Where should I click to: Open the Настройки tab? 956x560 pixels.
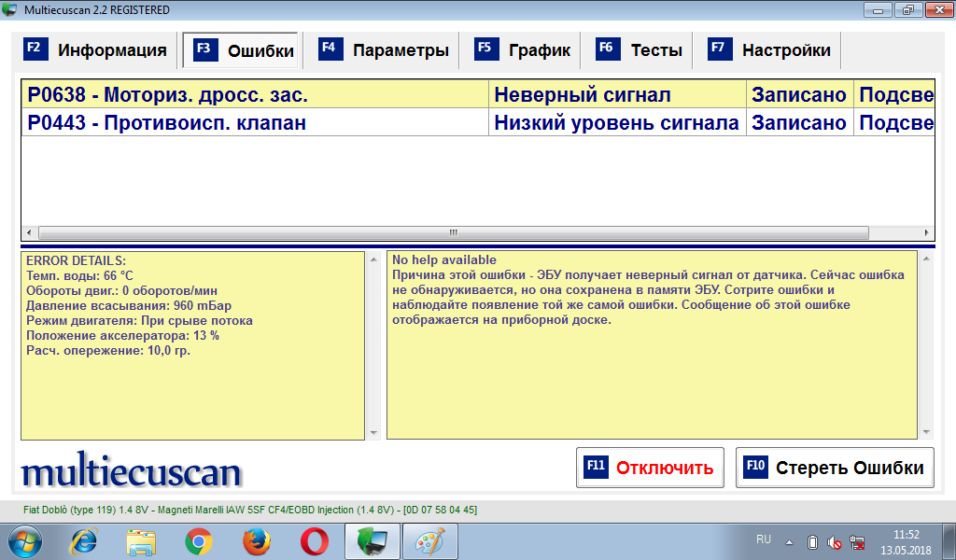(x=771, y=50)
